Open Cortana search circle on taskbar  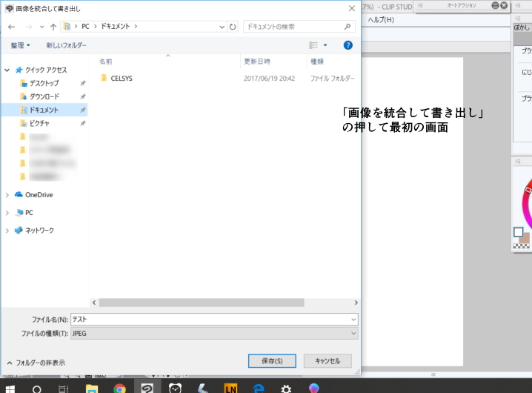[x=36, y=389]
